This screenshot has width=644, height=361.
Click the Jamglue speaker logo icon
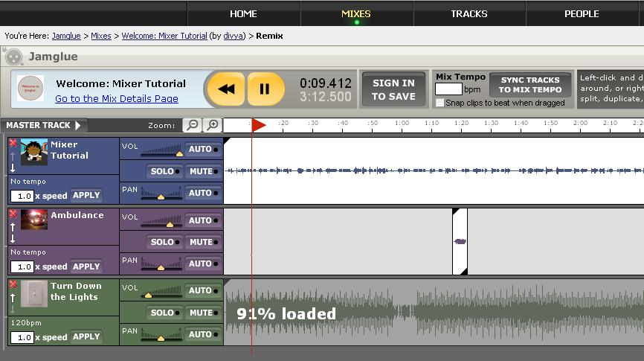coord(13,57)
